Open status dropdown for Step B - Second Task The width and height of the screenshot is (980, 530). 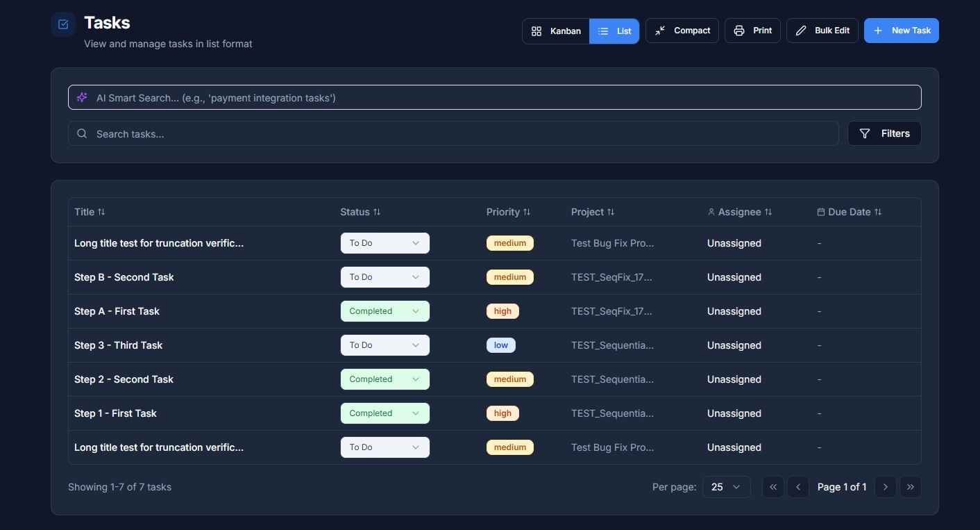click(385, 277)
